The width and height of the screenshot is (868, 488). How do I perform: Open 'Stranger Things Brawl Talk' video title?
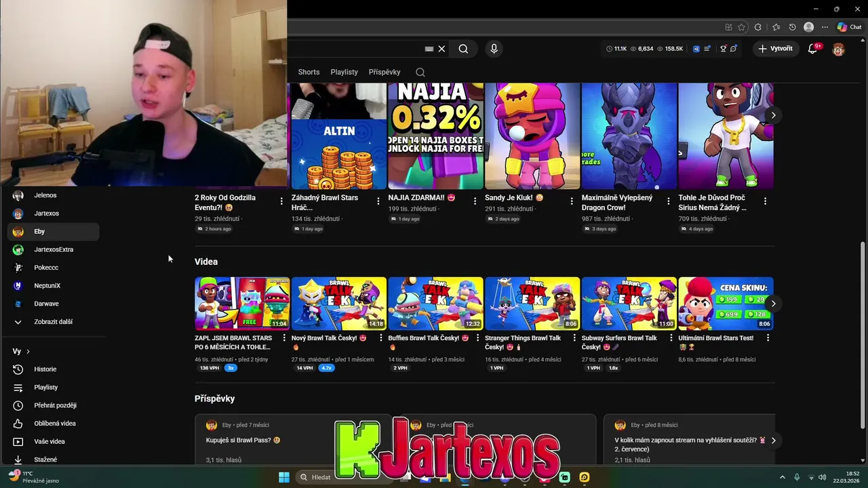click(x=523, y=342)
